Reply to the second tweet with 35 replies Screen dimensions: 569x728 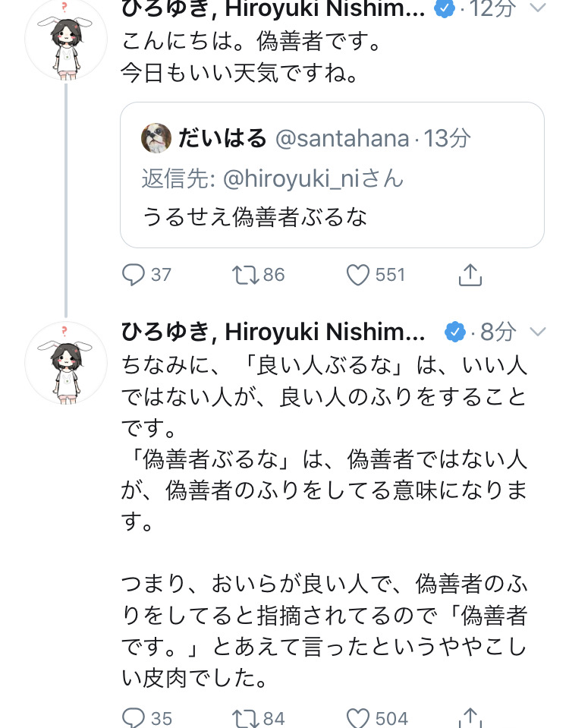pyautogui.click(x=134, y=717)
